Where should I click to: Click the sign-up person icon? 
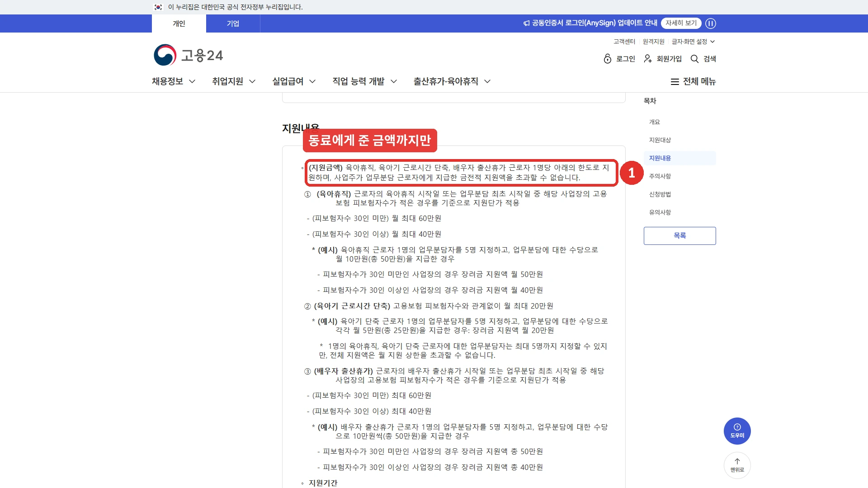coord(648,59)
